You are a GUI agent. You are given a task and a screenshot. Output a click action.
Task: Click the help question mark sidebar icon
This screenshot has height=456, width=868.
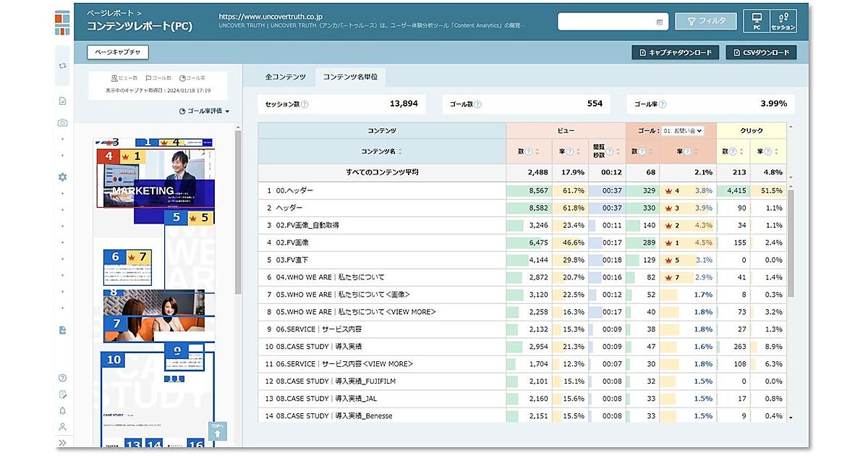coord(63,378)
